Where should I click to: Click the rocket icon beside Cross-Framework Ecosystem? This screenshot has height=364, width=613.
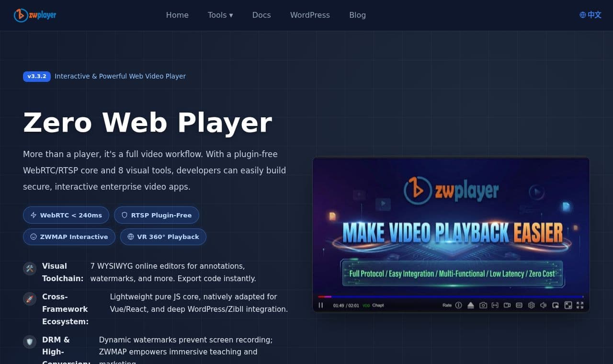point(30,299)
